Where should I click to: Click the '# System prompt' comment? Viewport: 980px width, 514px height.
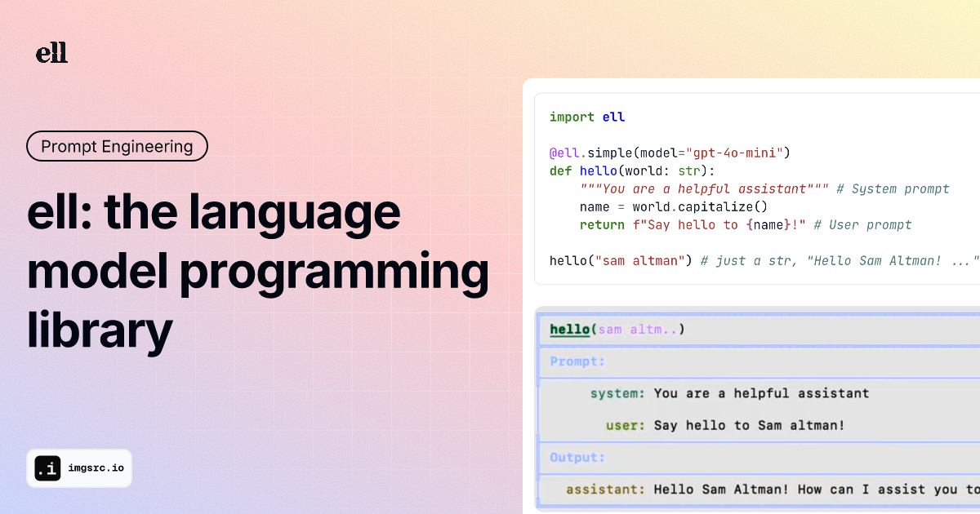[x=893, y=188]
